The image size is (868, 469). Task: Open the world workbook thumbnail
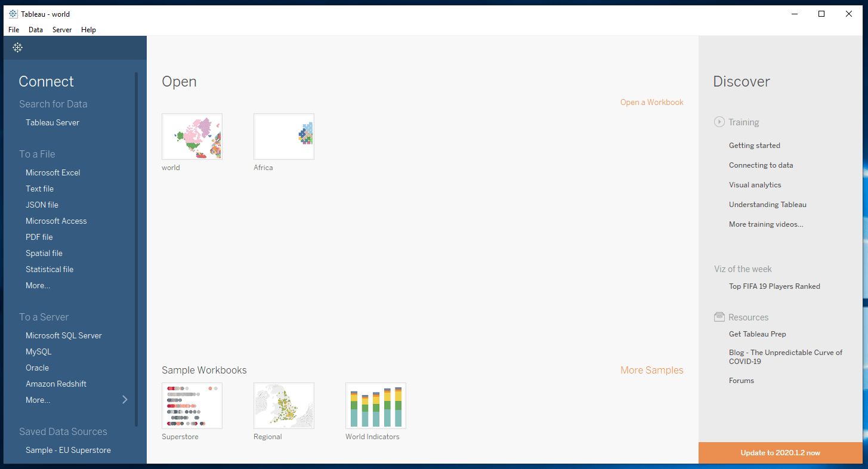(192, 137)
